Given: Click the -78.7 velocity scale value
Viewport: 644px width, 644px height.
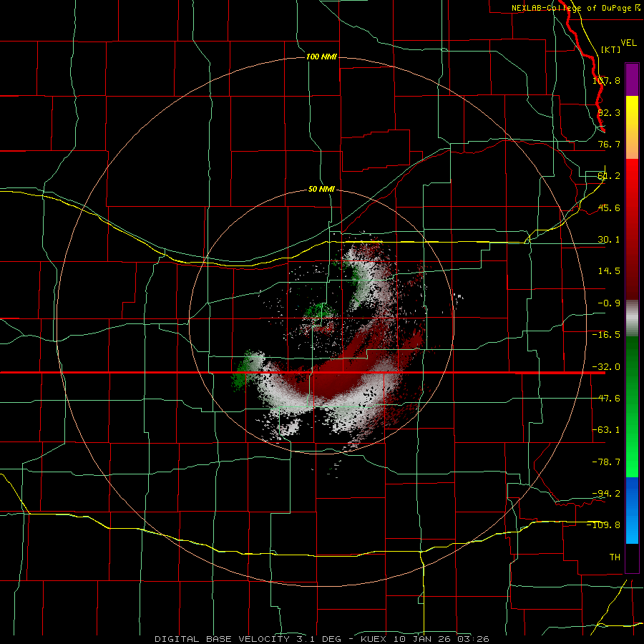Looking at the screenshot, I should [x=606, y=462].
